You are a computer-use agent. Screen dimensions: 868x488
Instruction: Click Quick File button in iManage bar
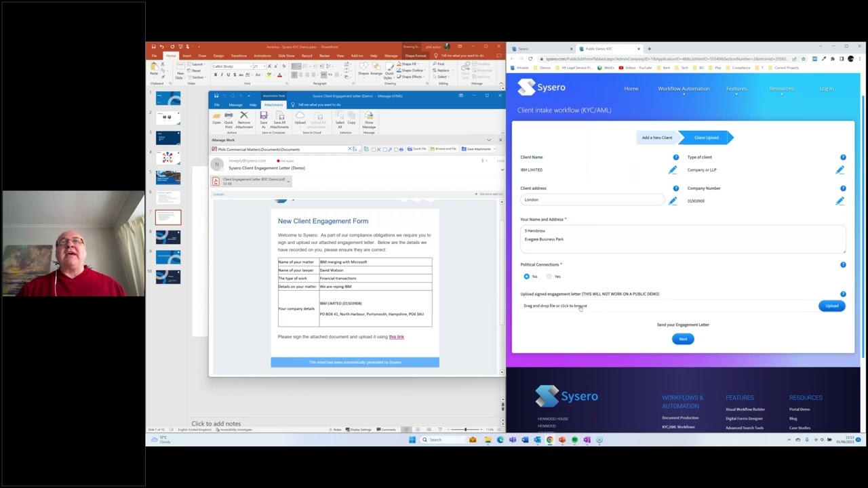[x=416, y=149]
